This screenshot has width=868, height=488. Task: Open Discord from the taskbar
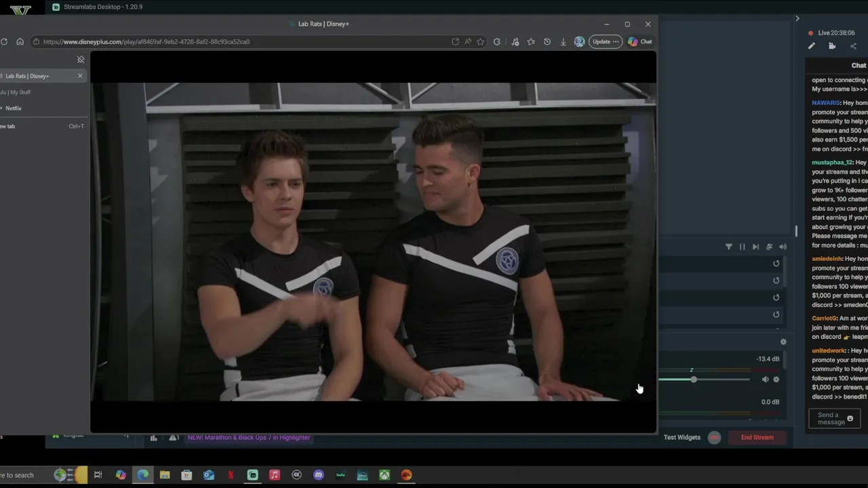coord(318,475)
